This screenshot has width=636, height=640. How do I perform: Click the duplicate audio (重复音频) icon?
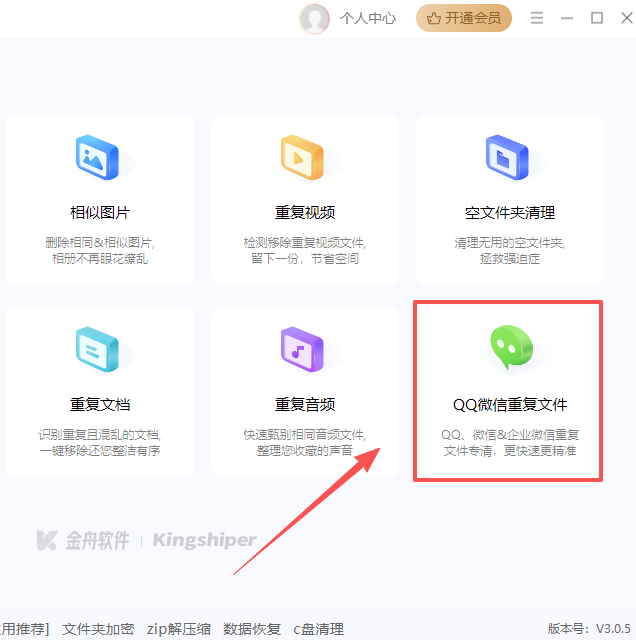pos(304,349)
